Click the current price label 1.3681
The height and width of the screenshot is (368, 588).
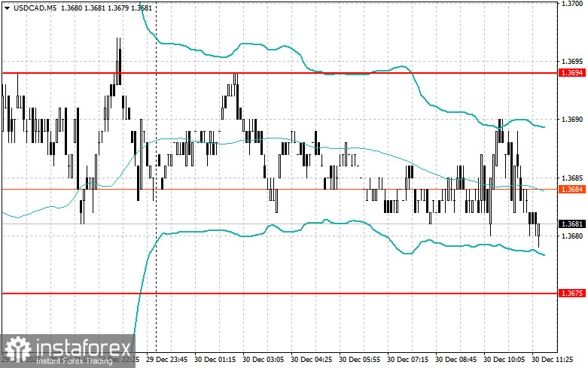pyautogui.click(x=572, y=224)
